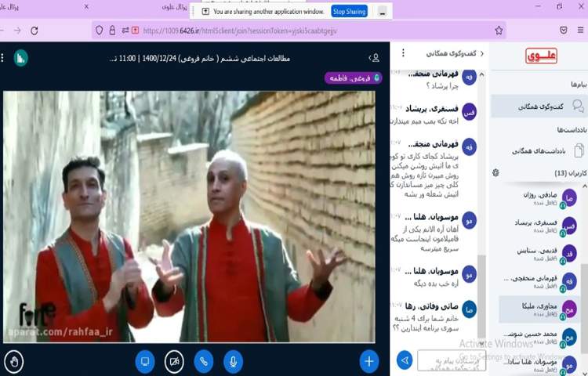Toggle the users list panel icon
588x376 pixels.
click(x=374, y=58)
